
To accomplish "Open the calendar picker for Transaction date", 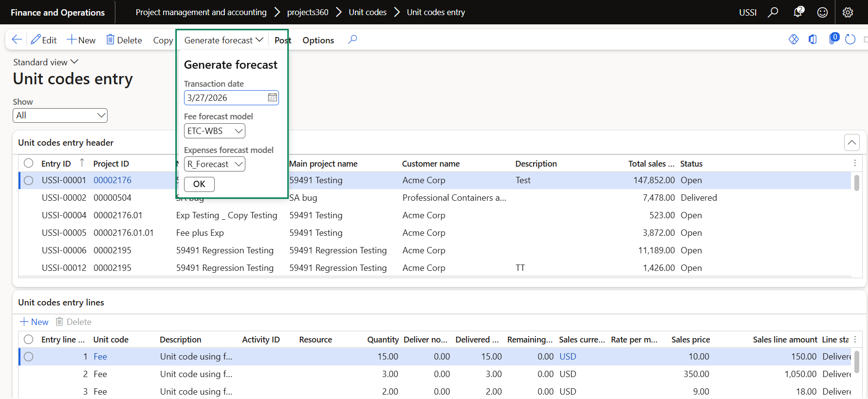I will coord(272,98).
